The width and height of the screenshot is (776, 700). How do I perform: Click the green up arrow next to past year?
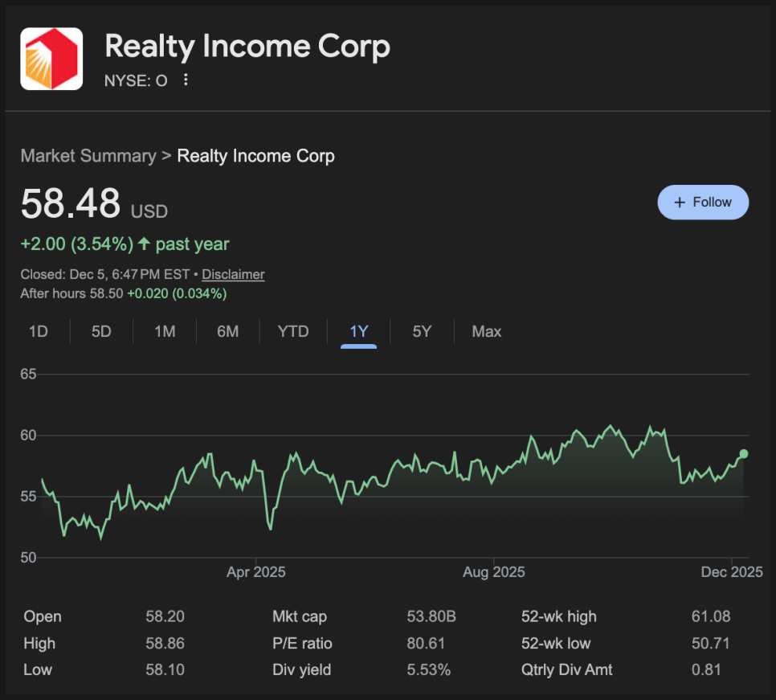pyautogui.click(x=144, y=244)
